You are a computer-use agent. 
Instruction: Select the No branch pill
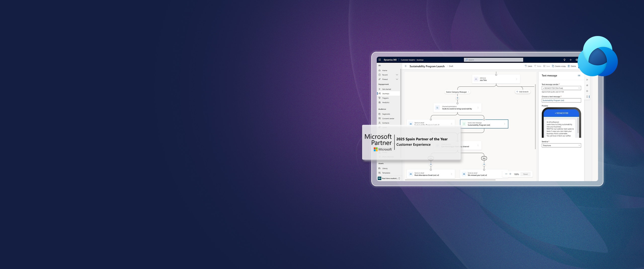[x=484, y=158]
